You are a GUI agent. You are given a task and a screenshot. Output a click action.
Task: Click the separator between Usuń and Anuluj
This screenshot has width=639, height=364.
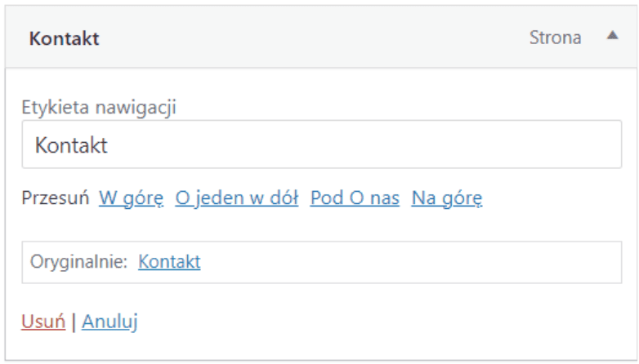click(x=74, y=322)
